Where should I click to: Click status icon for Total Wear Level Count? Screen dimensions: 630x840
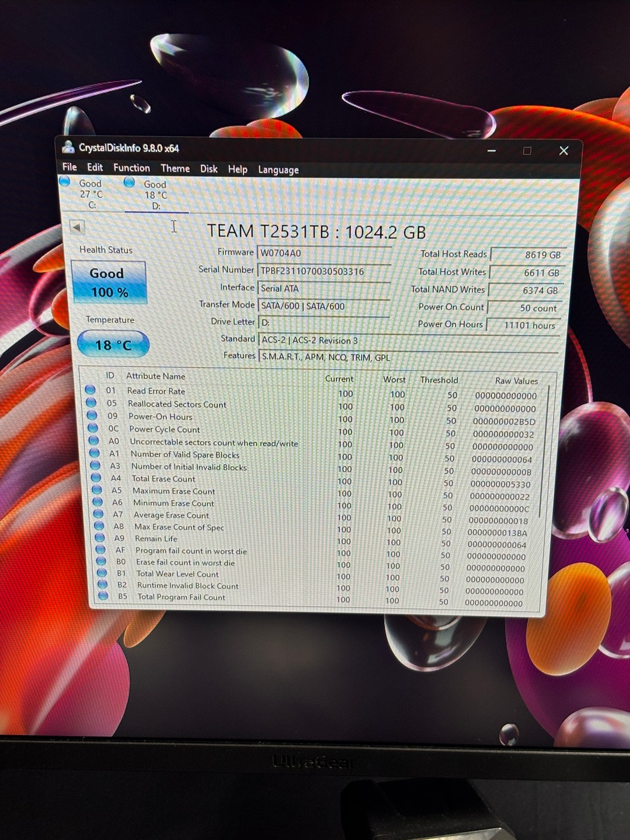(102, 573)
